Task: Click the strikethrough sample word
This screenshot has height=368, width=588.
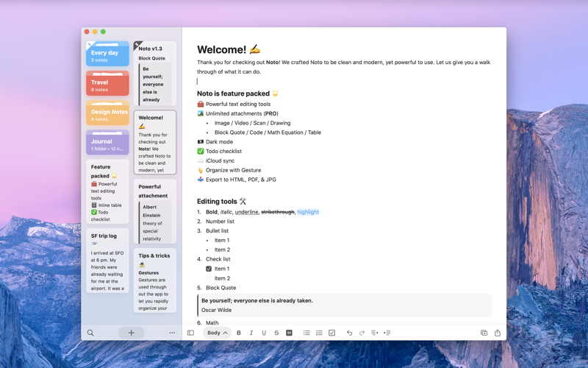Action: (x=278, y=212)
